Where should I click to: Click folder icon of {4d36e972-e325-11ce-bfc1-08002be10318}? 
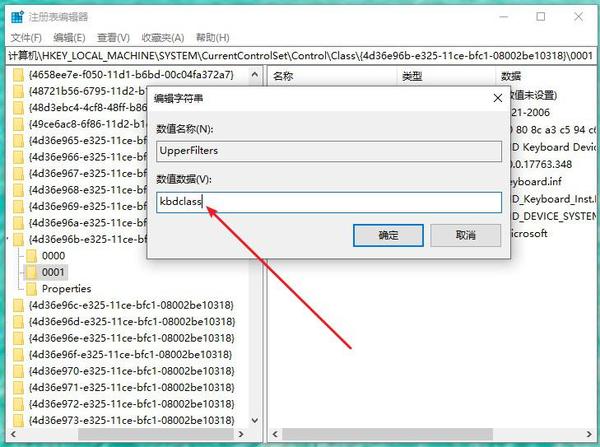pyautogui.click(x=18, y=404)
